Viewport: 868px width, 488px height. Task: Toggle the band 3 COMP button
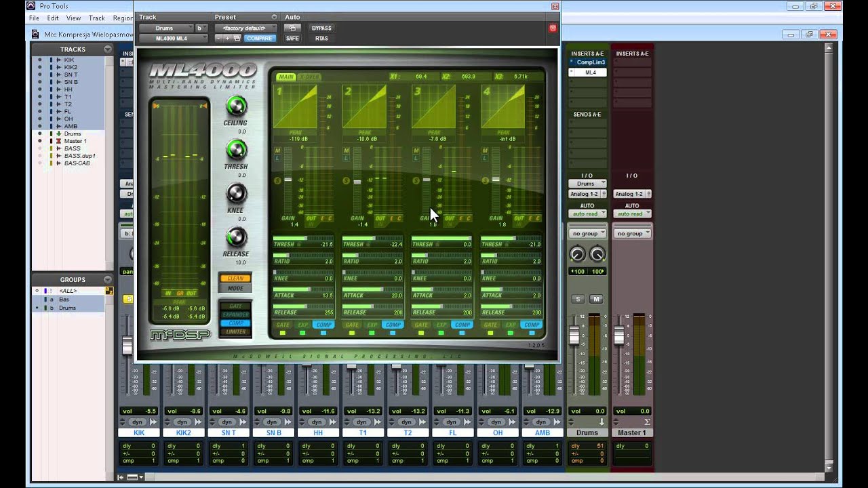click(462, 325)
